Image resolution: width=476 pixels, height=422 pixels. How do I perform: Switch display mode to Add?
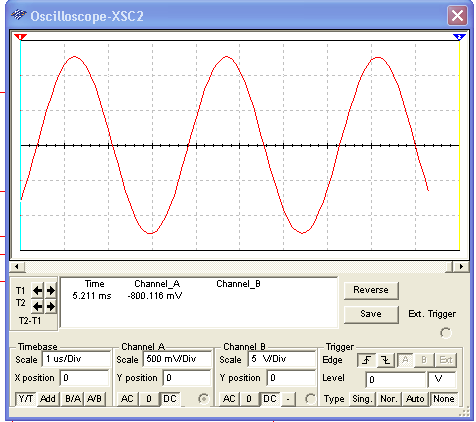click(48, 399)
